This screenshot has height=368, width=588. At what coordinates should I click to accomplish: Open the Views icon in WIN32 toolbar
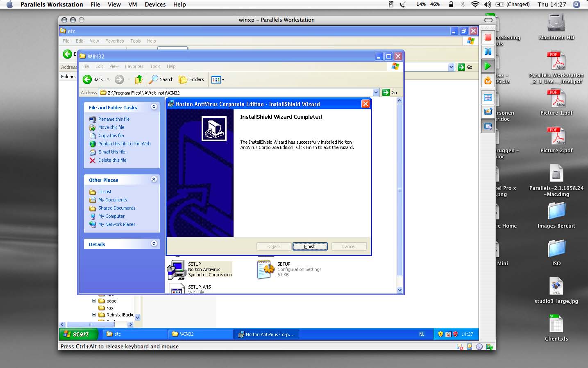coord(216,80)
